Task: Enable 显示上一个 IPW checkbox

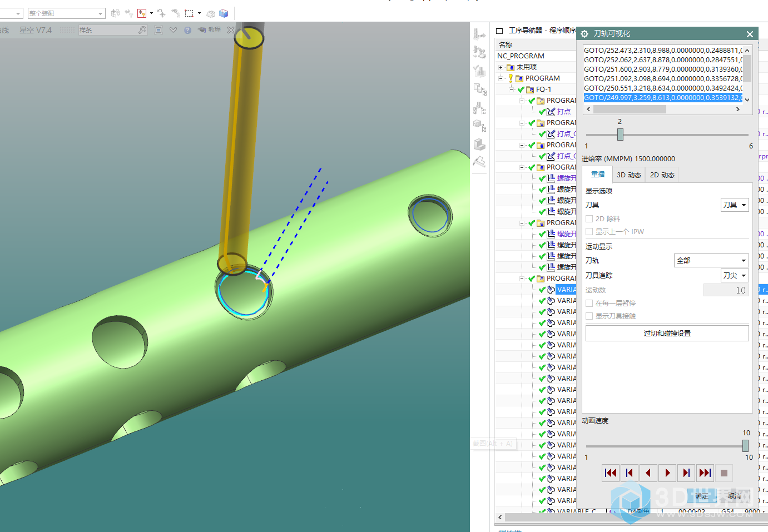Action: [x=589, y=232]
